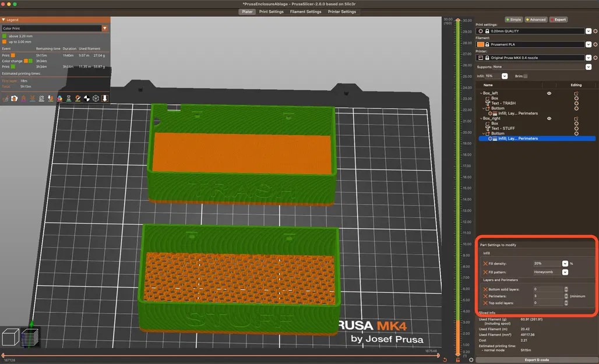Open the Fill pattern Honeycomb dropdown
The image size is (599, 364).
[565, 273]
